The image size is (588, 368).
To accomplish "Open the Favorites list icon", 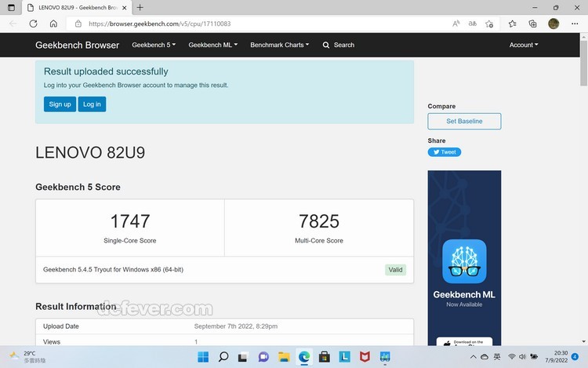I will point(512,24).
